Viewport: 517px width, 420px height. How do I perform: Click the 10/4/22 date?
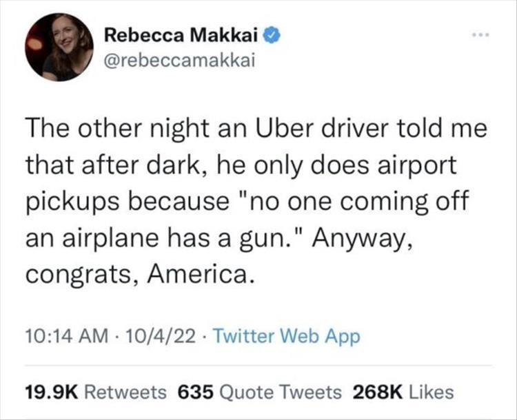point(152,337)
